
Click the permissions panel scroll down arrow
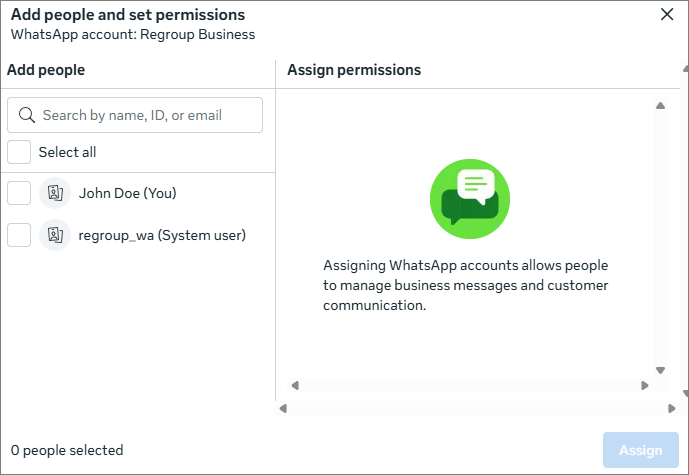[660, 370]
